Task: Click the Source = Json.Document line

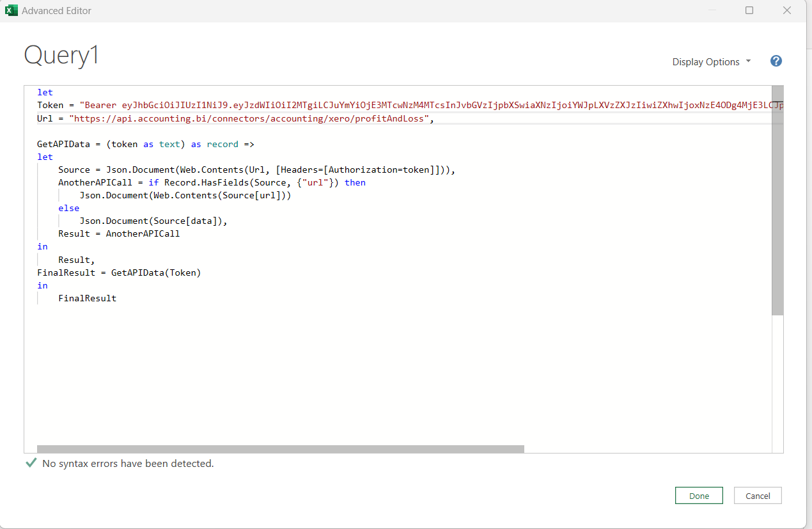Action: [x=256, y=170]
